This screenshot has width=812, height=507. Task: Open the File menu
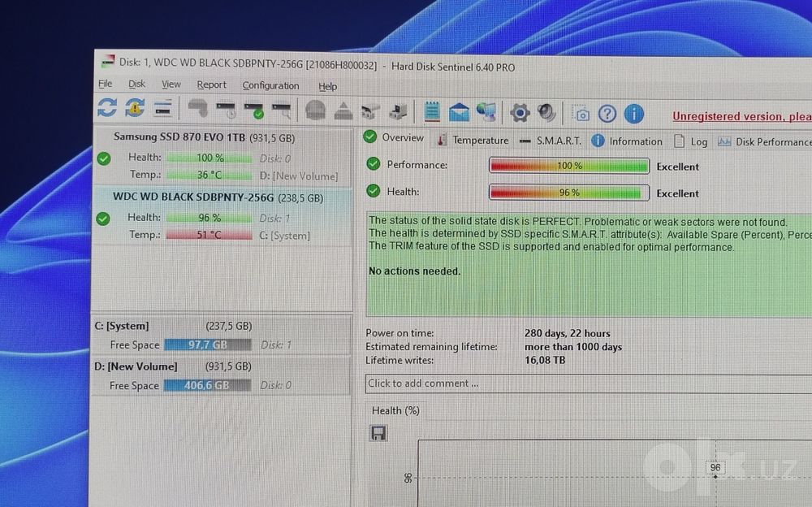pyautogui.click(x=105, y=84)
